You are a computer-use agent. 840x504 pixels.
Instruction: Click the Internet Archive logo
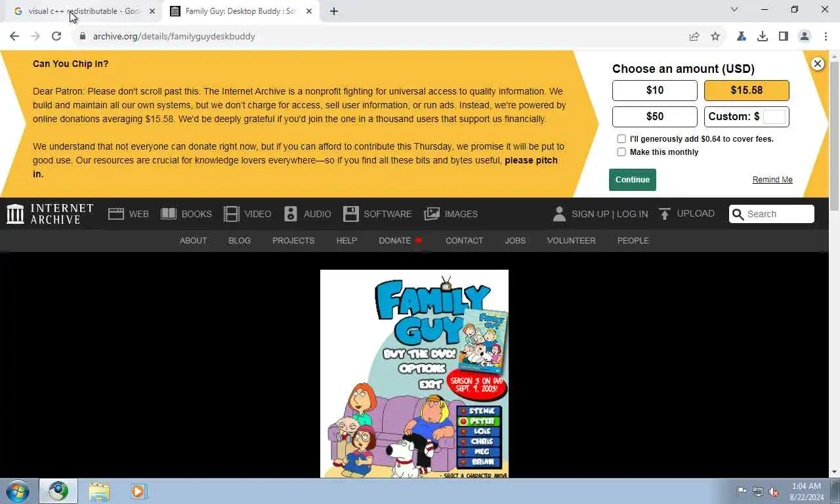[50, 214]
